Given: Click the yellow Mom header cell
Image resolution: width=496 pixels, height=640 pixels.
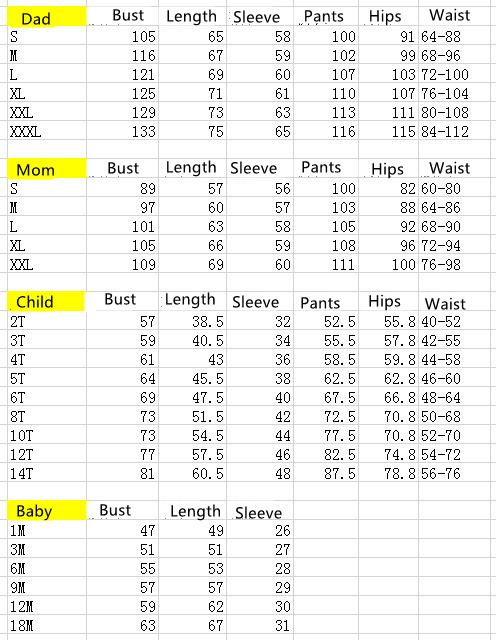Looking at the screenshot, I should 47,168.
